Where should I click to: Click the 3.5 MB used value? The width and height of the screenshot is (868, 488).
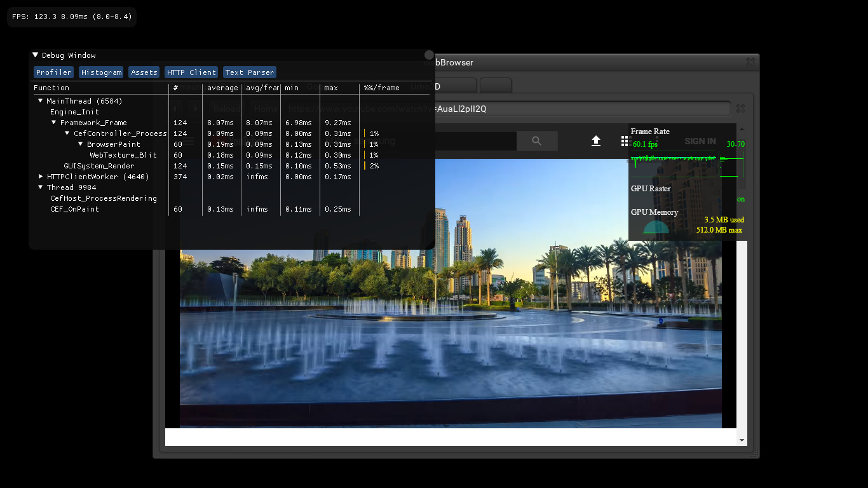(x=724, y=220)
